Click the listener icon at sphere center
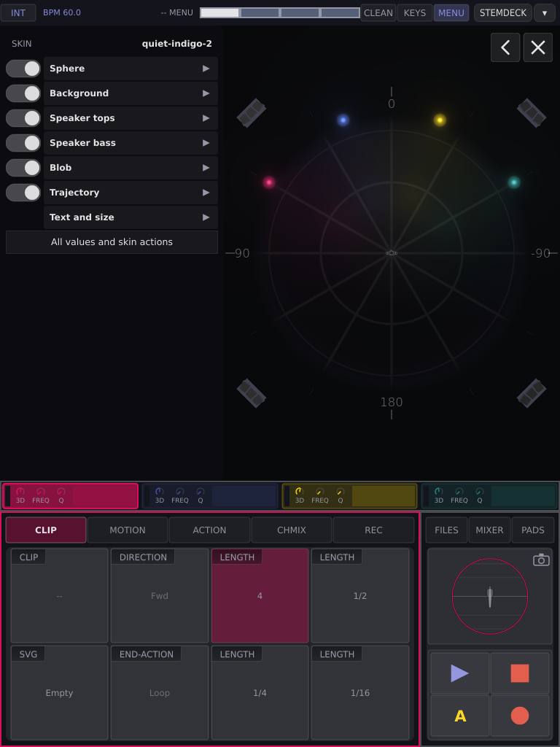Screen dimensions: 560x747 point(392,253)
